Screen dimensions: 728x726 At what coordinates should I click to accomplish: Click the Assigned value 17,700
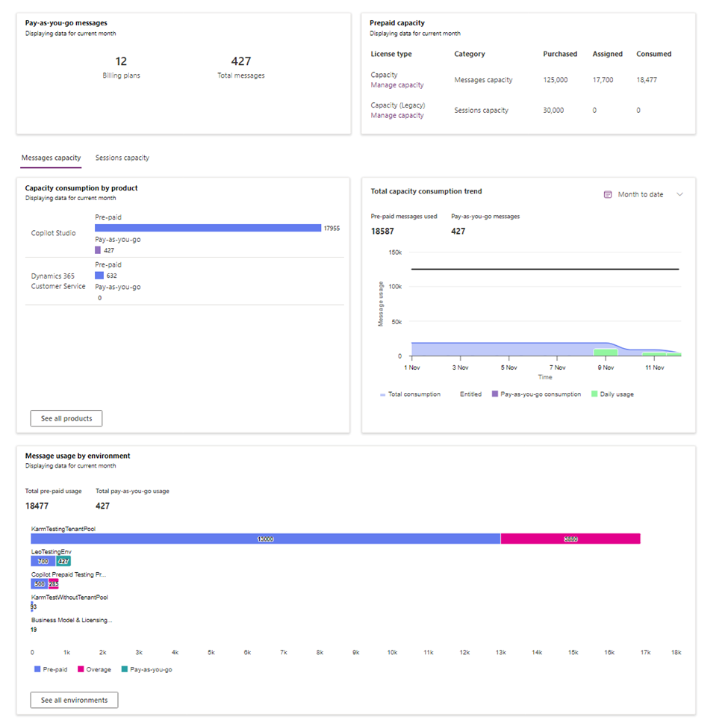pos(603,80)
